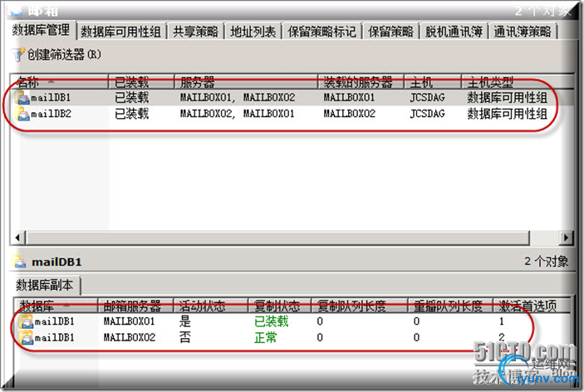Sort by 服务器 column header
The image size is (584, 392).
coord(246,81)
